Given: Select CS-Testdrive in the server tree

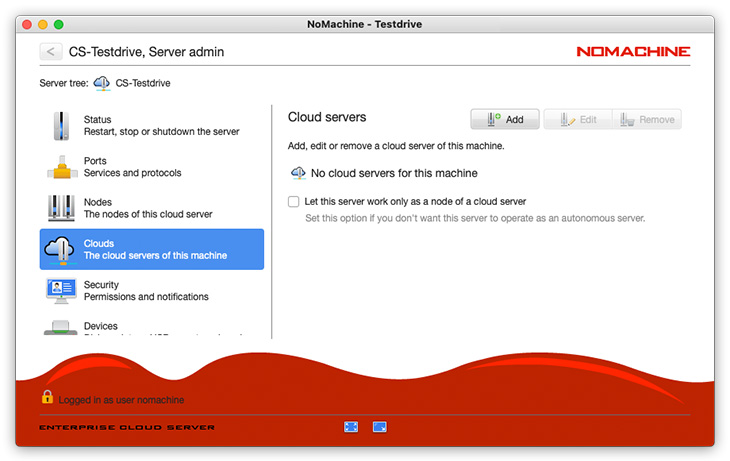Looking at the screenshot, I should coord(142,83).
